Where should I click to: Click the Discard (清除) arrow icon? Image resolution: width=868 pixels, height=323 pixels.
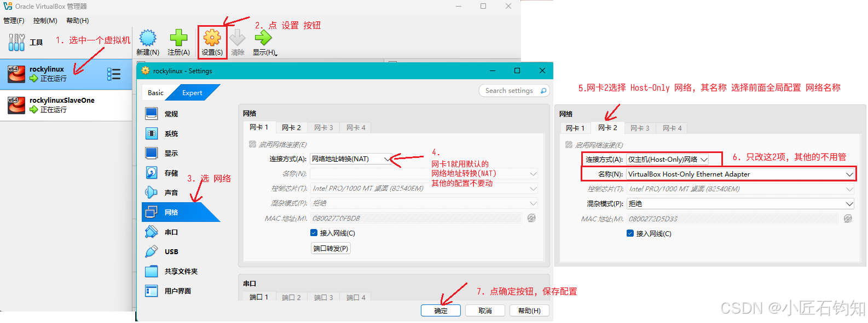point(238,38)
